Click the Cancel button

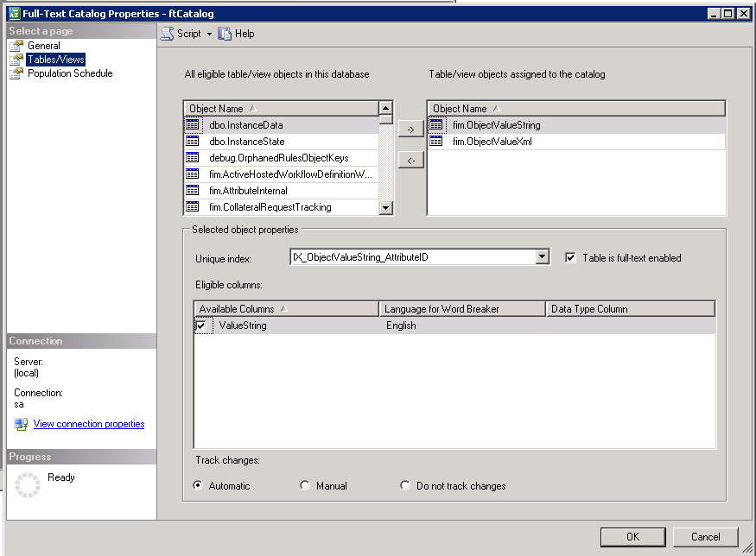(705, 537)
